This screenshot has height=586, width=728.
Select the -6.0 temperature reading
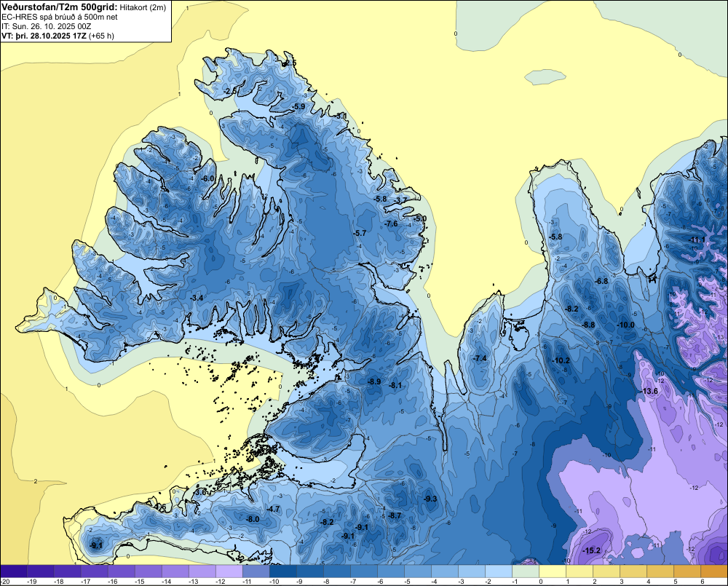207,178
